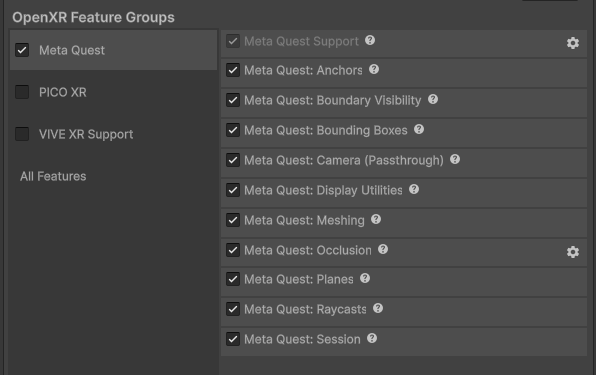The image size is (596, 375).
Task: Disable Meta Quest: Camera (Passthrough) checkbox
Action: point(233,160)
